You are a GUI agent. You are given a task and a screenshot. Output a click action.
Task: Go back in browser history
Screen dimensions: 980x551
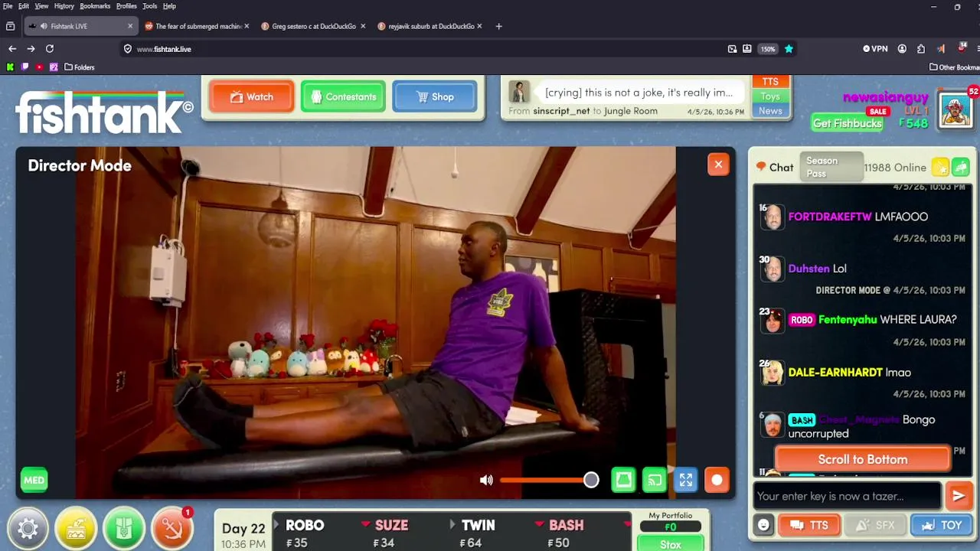[12, 48]
